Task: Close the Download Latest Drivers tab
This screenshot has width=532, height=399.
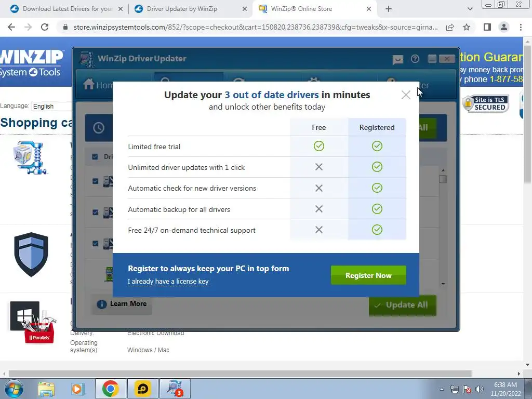Action: click(121, 9)
